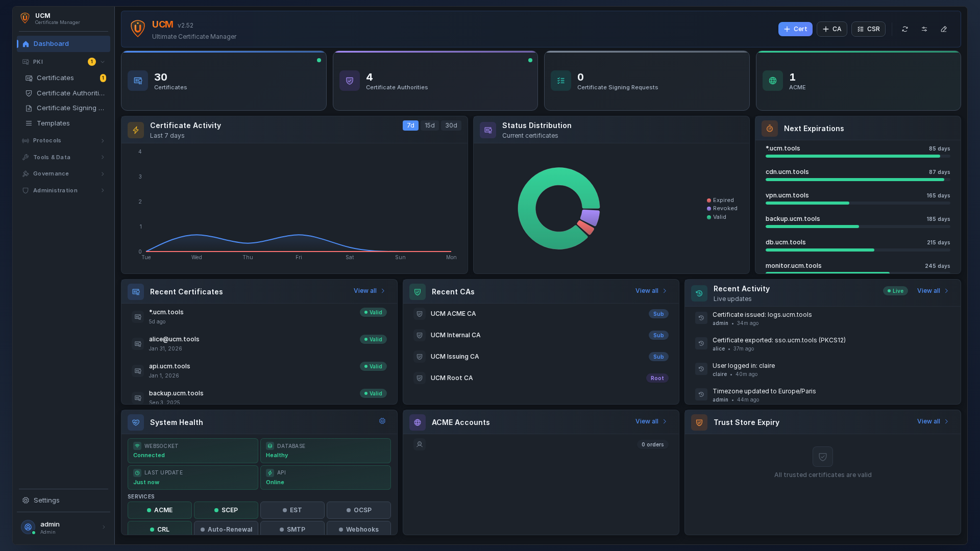Select the Certificates icon in the sidebar
Viewport: 980px width, 551px height.
click(29, 78)
